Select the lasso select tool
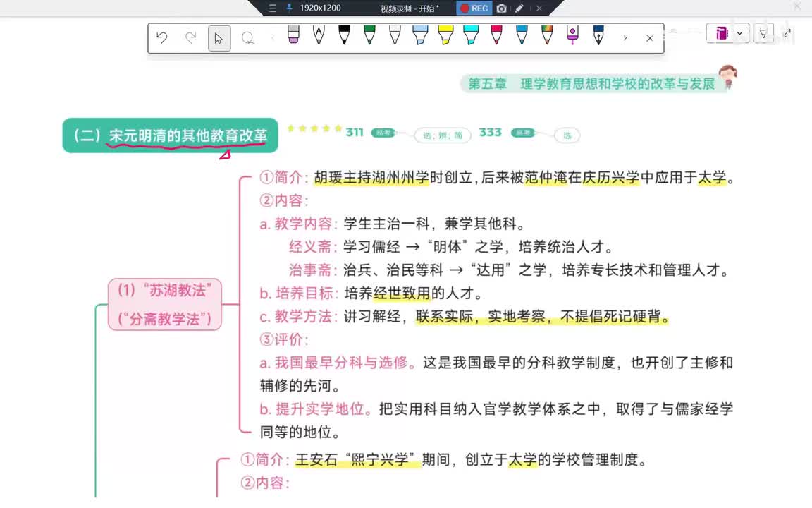This screenshot has height=508, width=812. pyautogui.click(x=248, y=38)
